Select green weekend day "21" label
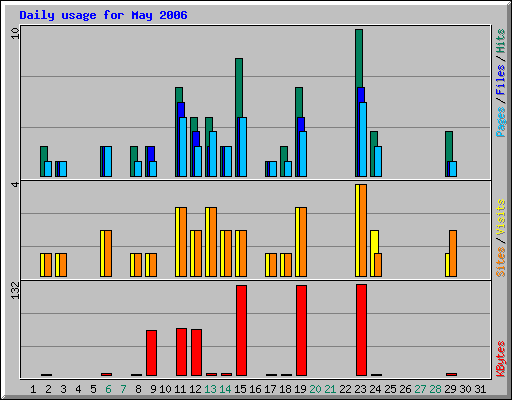This screenshot has height=400, width=512. pyautogui.click(x=330, y=389)
